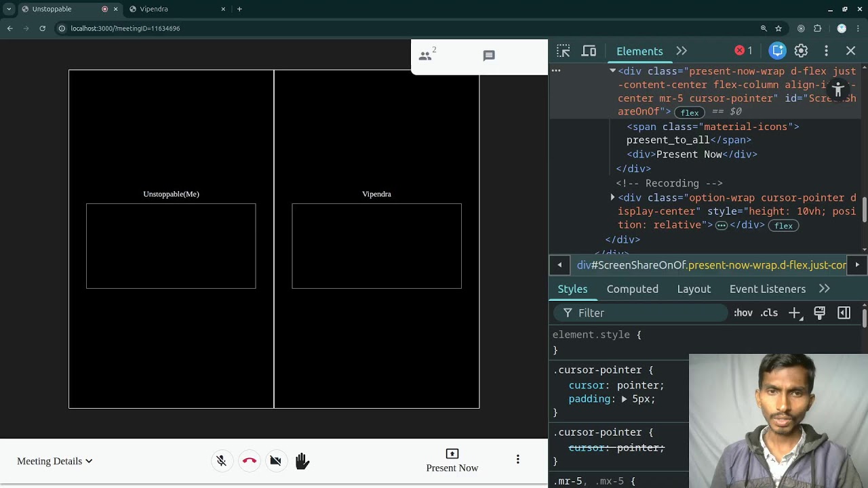Collapse the present-now-wrap div node
868x488 pixels.
(x=612, y=70)
